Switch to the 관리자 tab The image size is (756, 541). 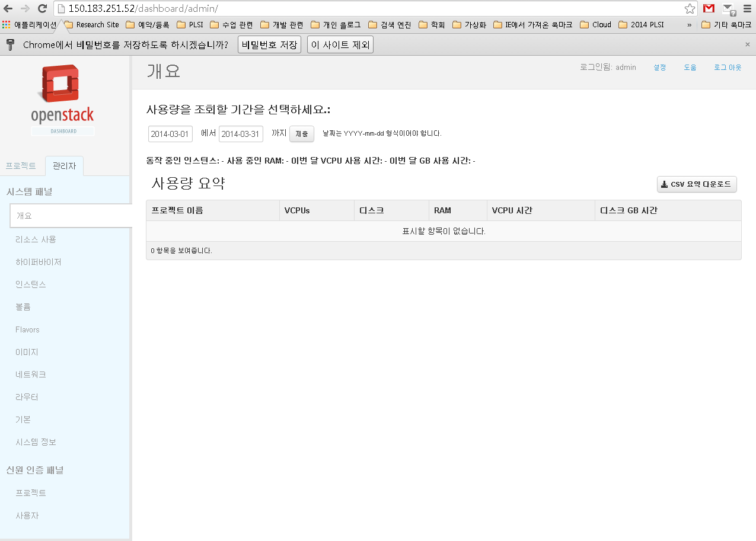click(63, 166)
